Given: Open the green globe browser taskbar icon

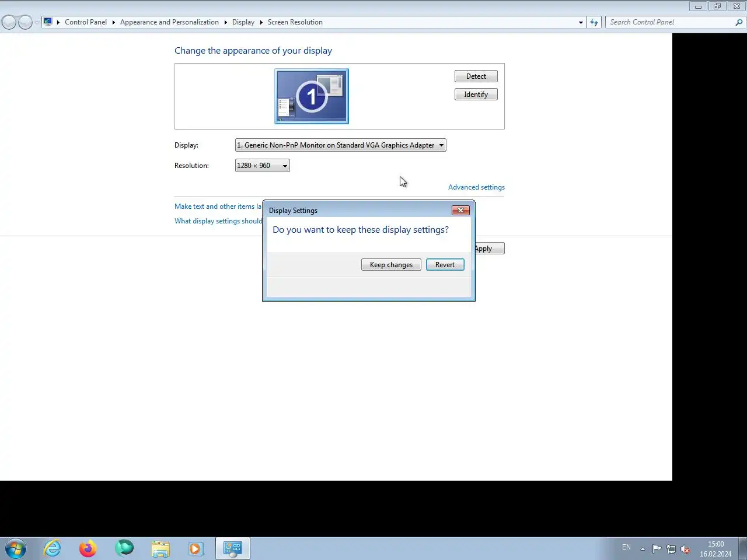Looking at the screenshot, I should click(124, 548).
